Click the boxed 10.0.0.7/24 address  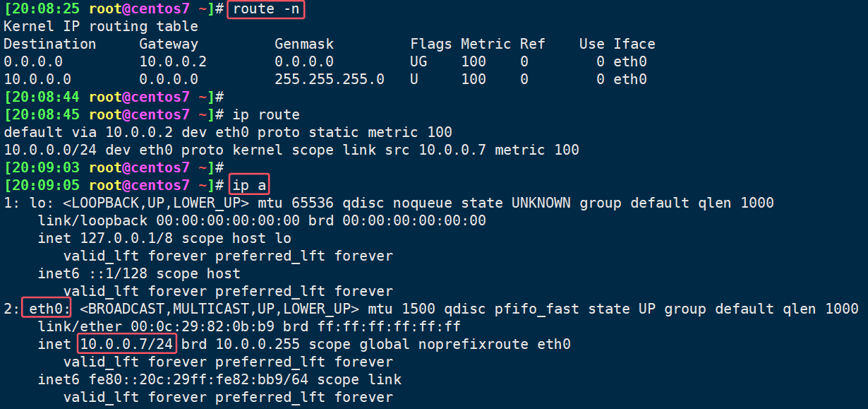click(x=127, y=344)
